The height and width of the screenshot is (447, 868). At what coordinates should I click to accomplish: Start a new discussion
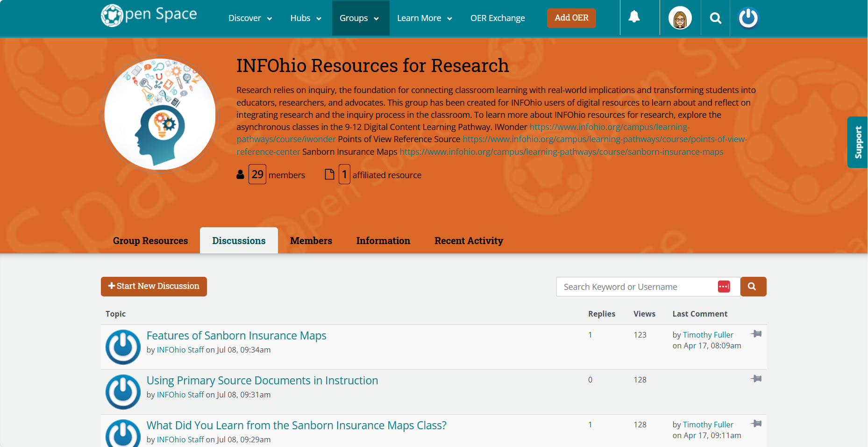(154, 286)
